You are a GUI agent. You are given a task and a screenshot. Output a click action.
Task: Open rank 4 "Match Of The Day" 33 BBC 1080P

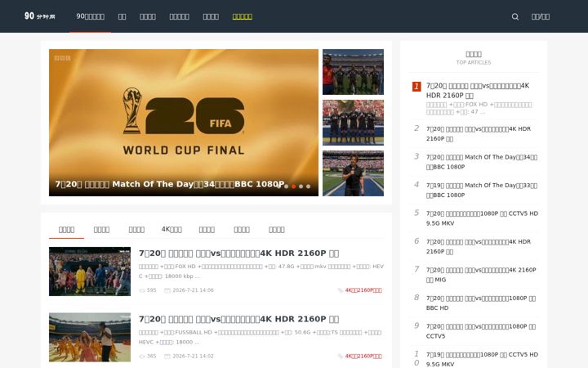[x=482, y=190]
